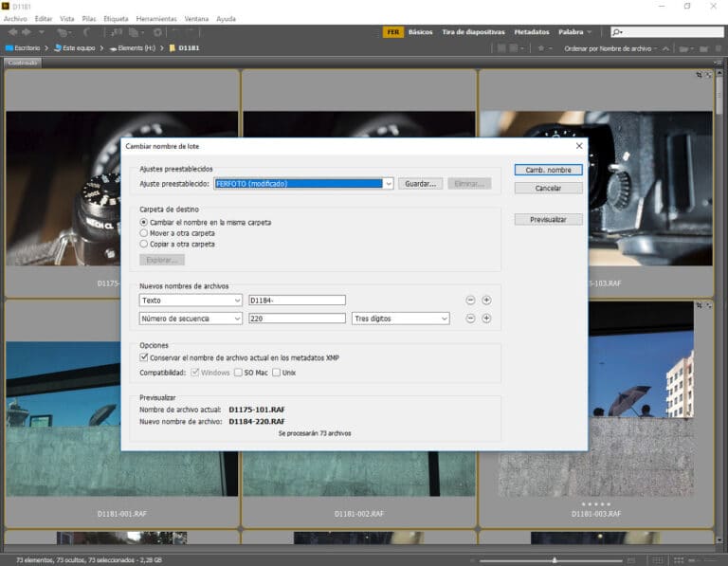Viewport: 728px width, 566px height.
Task: Click the star rating filter icon
Action: pos(541,48)
